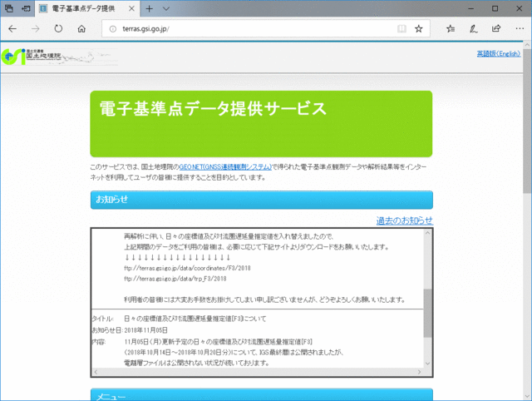Close the 電子基準点データ提供 tab
Screen dimensions: 532x401
pyautogui.click(x=131, y=9)
